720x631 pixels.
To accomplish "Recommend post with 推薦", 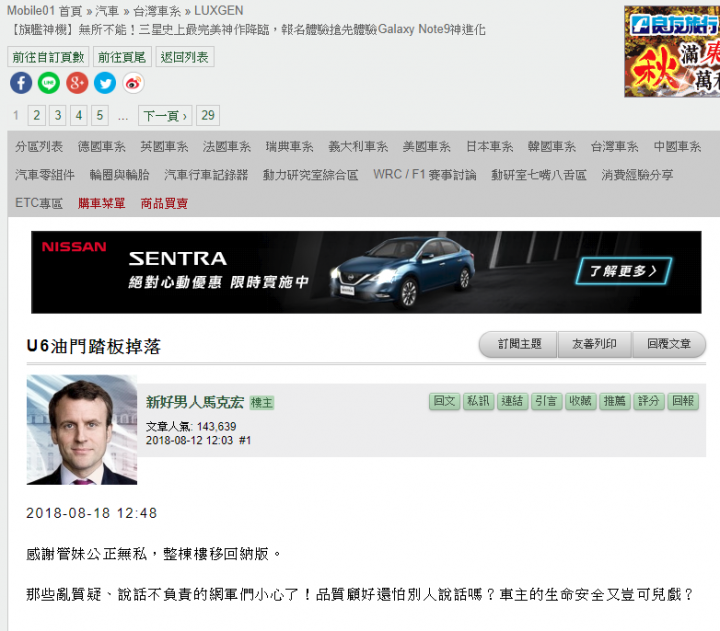I will 615,401.
